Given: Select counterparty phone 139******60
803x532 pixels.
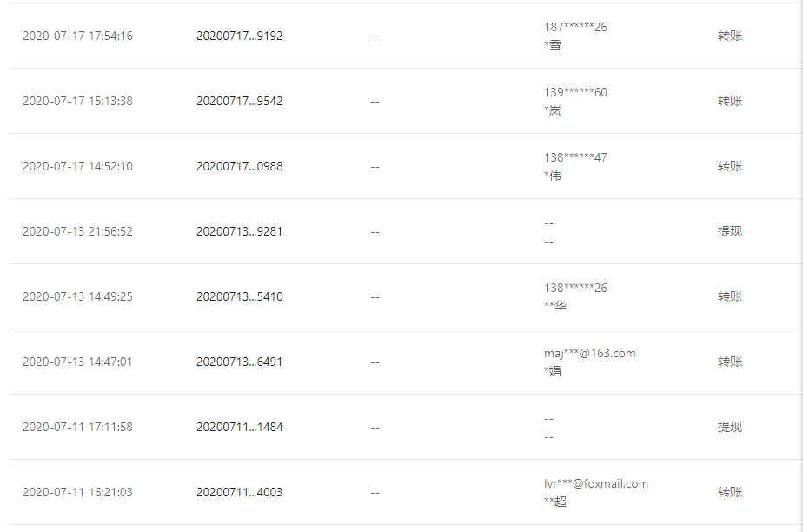Looking at the screenshot, I should click(575, 92).
